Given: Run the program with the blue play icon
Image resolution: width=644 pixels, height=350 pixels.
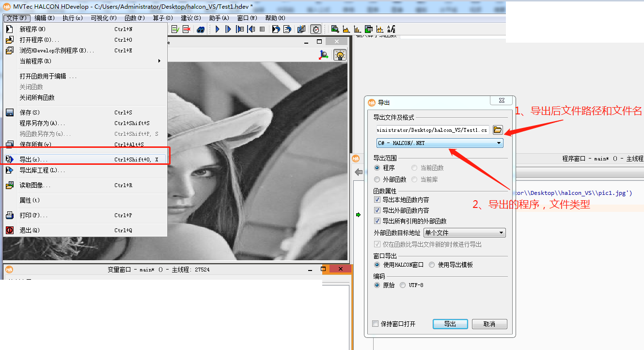Looking at the screenshot, I should (x=217, y=29).
